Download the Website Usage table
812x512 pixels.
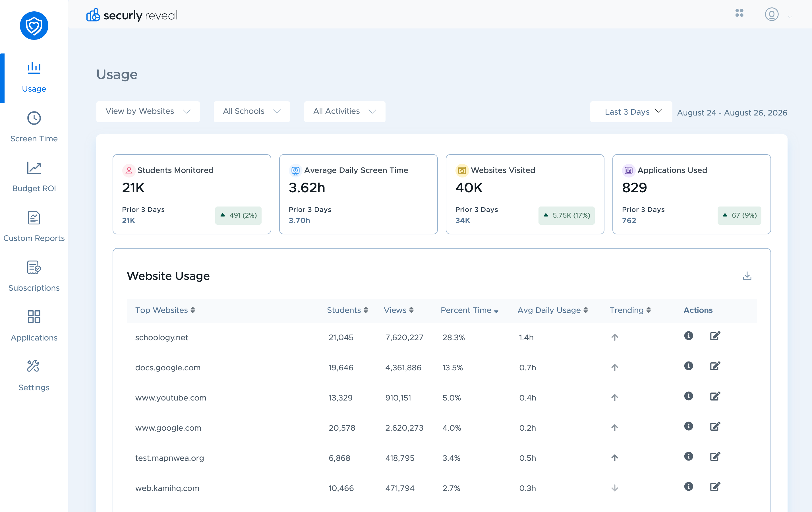click(x=747, y=276)
